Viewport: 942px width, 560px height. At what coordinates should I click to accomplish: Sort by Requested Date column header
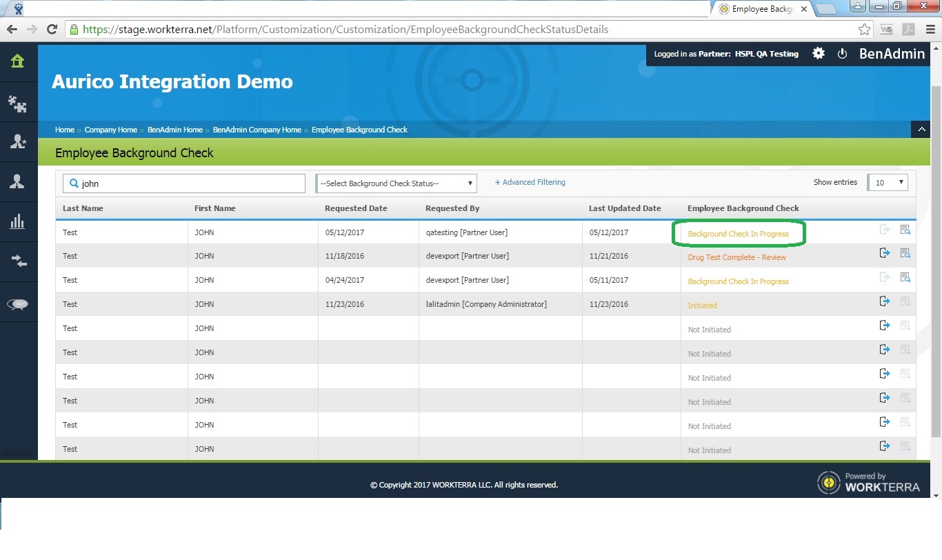pyautogui.click(x=356, y=208)
